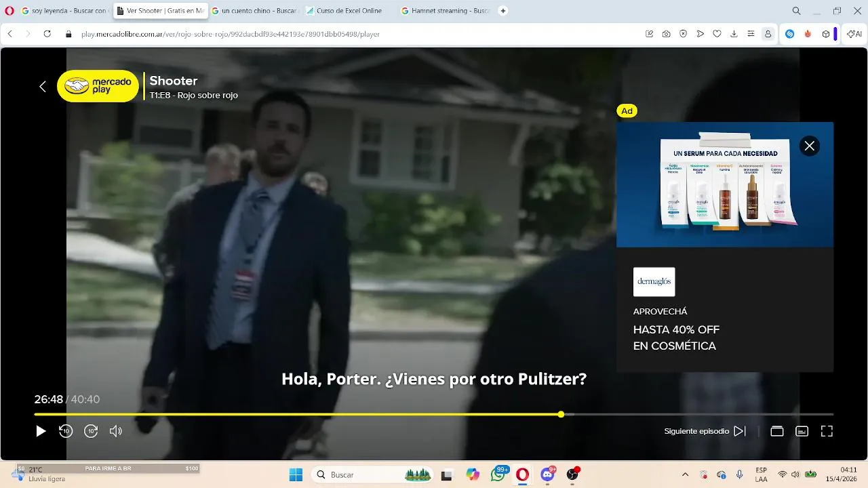Open the Wi-Fi network tray icon

tap(783, 474)
